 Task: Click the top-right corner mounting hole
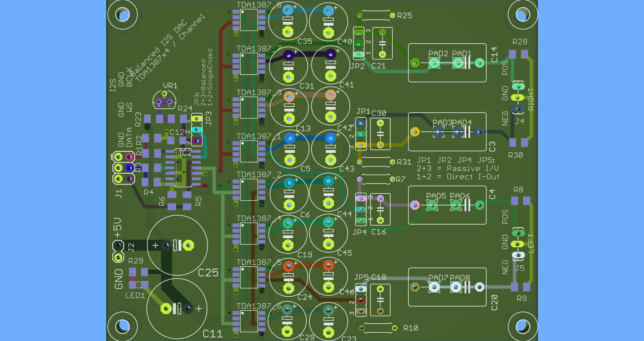click(523, 15)
